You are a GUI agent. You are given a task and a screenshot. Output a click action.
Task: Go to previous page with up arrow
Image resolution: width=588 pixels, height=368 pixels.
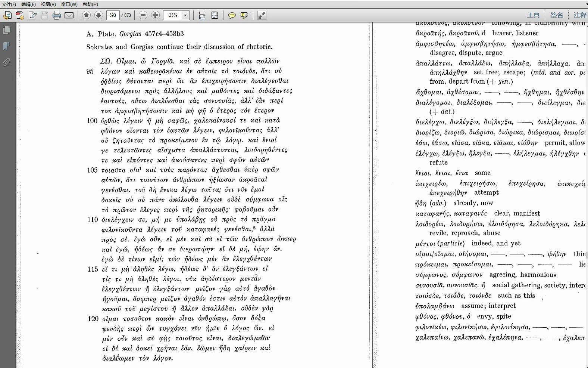coord(86,15)
